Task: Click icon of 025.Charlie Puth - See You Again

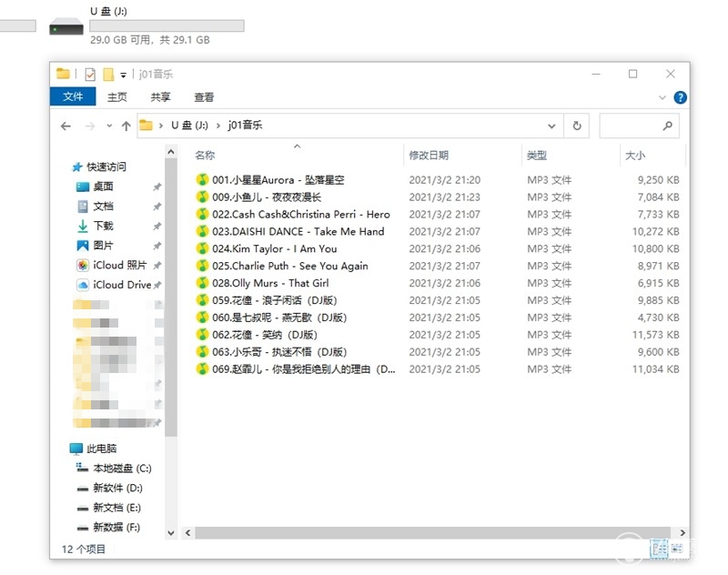Action: coord(202,266)
